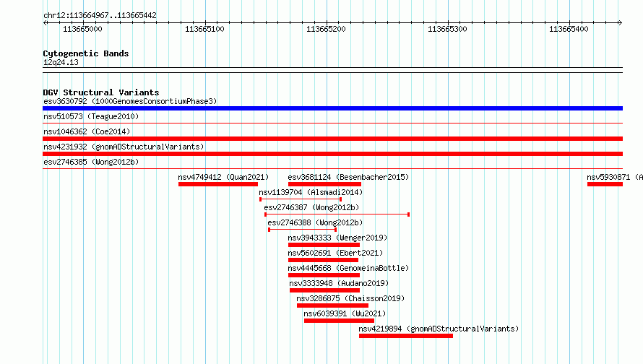The height and width of the screenshot is (364, 643).
Task: Click the nsv4231932 red variant bar
Action: coord(332,154)
